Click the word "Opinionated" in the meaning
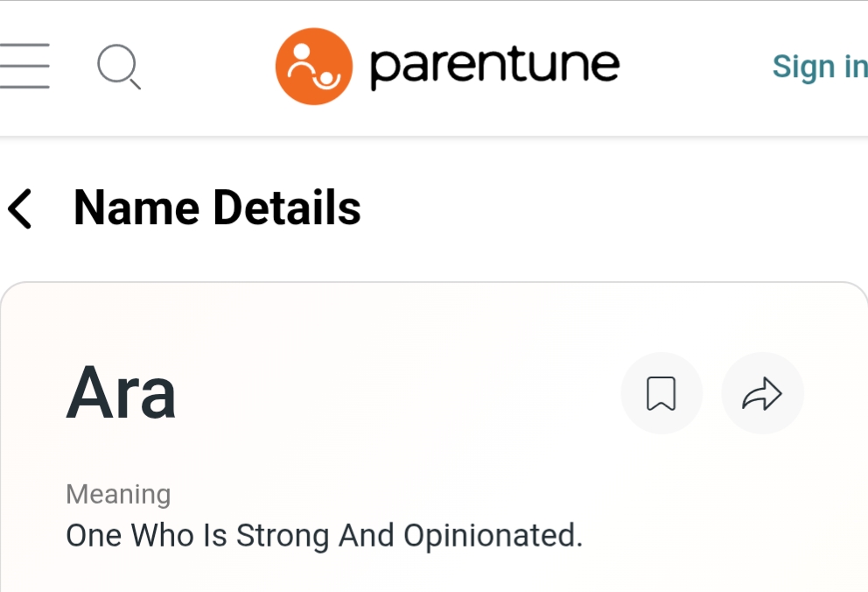The width and height of the screenshot is (868, 592). coord(492,535)
